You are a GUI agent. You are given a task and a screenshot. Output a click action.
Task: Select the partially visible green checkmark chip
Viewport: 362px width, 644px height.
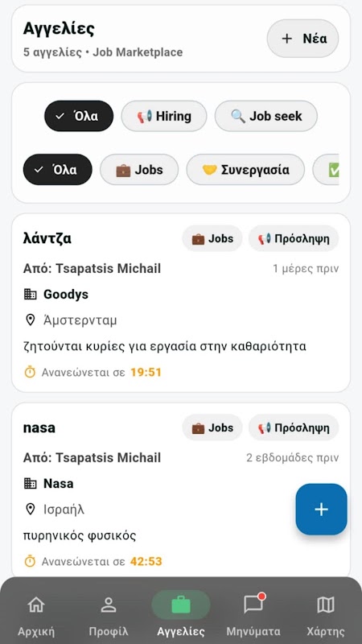pyautogui.click(x=327, y=170)
